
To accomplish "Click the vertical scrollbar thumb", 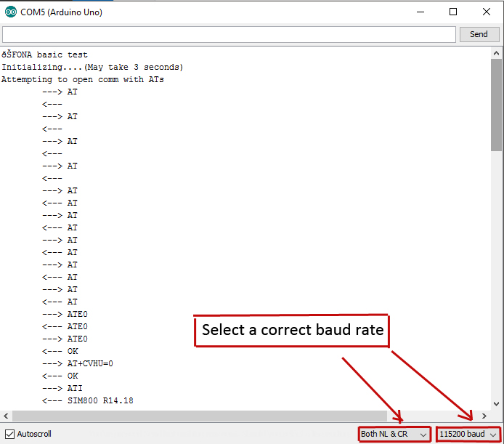I will click(x=497, y=105).
